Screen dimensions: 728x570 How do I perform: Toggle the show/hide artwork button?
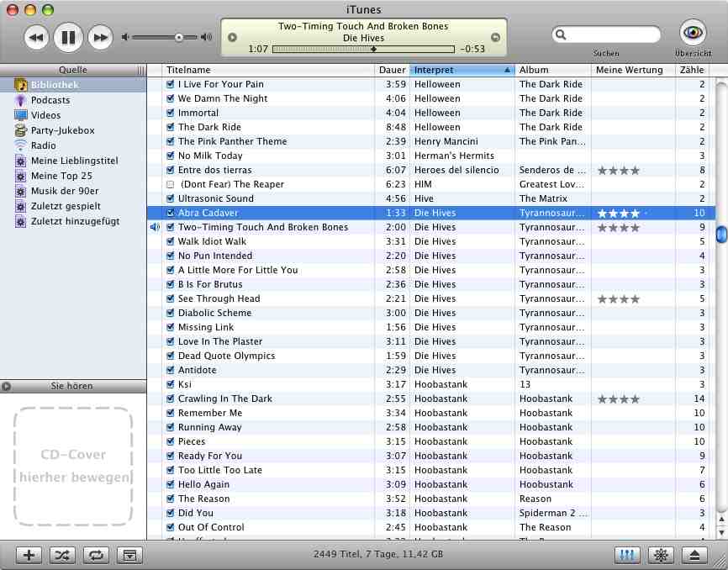129,555
